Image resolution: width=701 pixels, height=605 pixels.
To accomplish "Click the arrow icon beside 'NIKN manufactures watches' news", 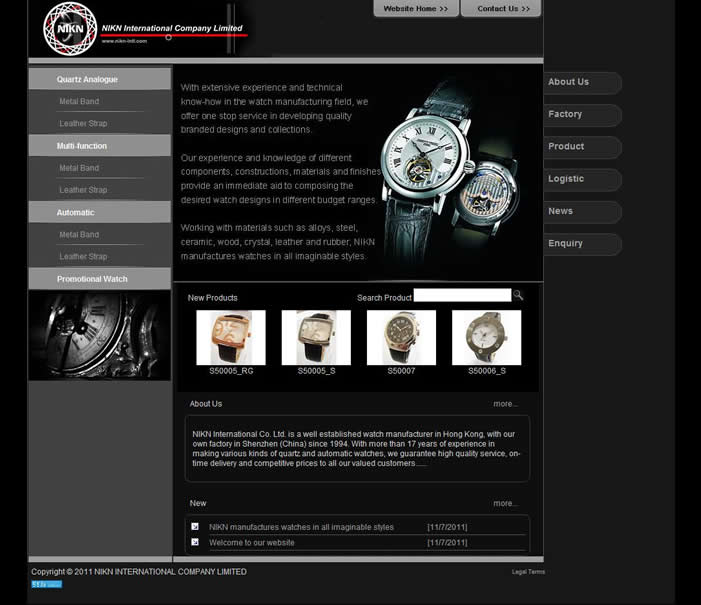I will 195,526.
